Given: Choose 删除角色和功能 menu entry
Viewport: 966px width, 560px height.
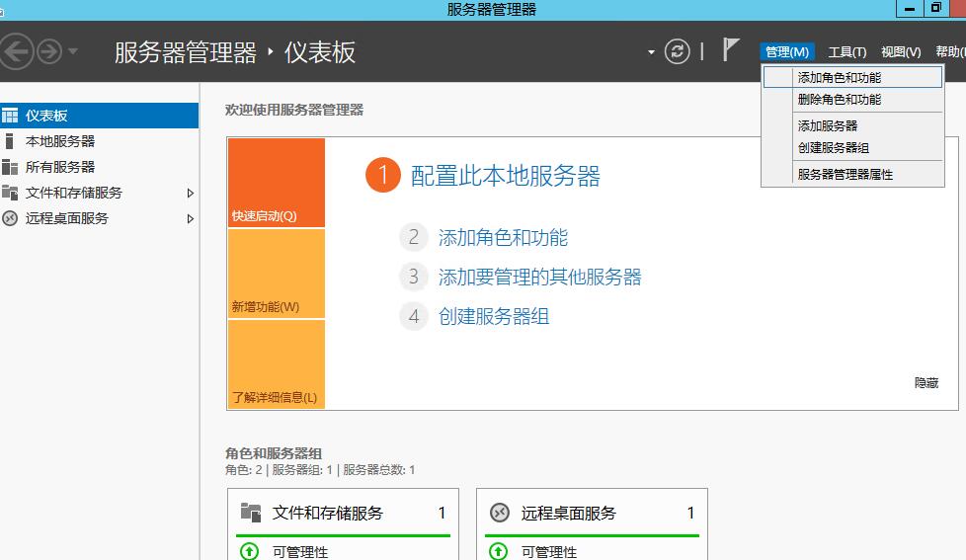Looking at the screenshot, I should (840, 99).
